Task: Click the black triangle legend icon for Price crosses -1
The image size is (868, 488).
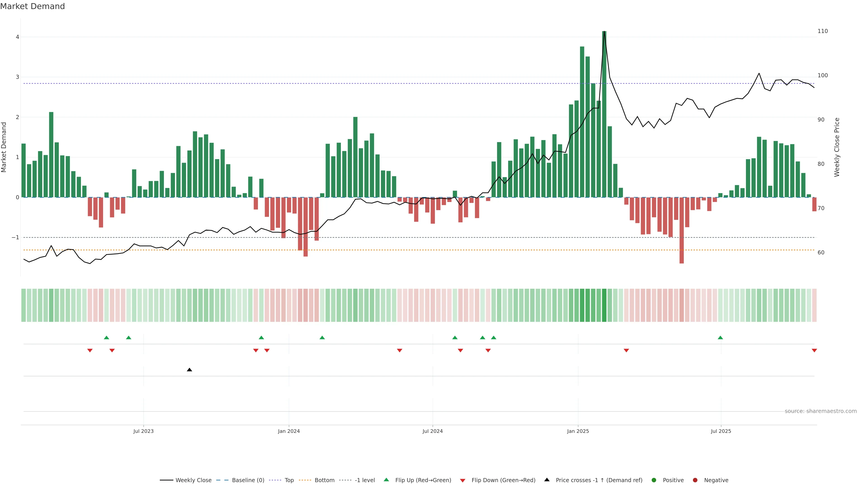Action: click(x=547, y=480)
